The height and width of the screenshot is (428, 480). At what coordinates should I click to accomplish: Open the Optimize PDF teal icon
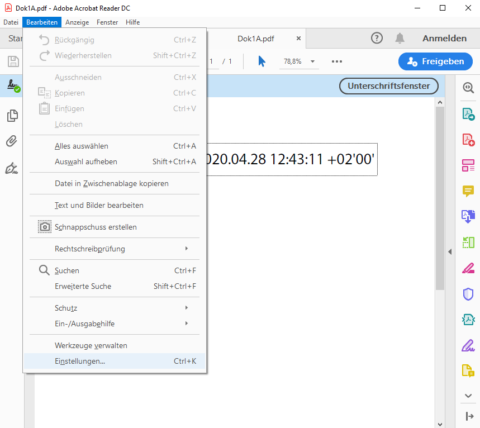click(468, 319)
